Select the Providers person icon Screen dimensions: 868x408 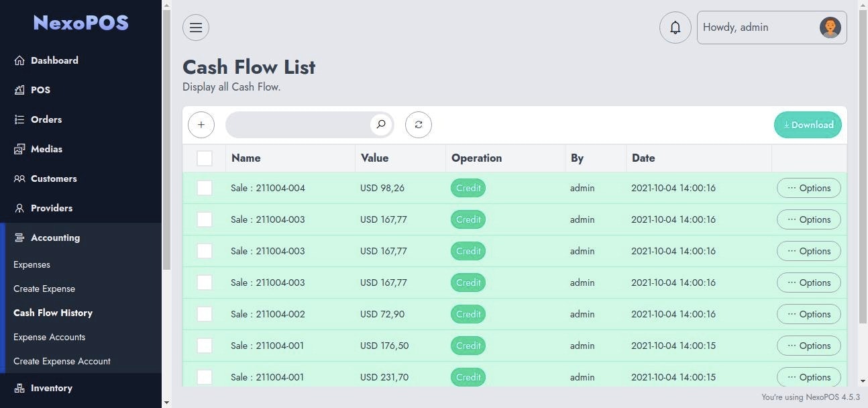(x=20, y=208)
